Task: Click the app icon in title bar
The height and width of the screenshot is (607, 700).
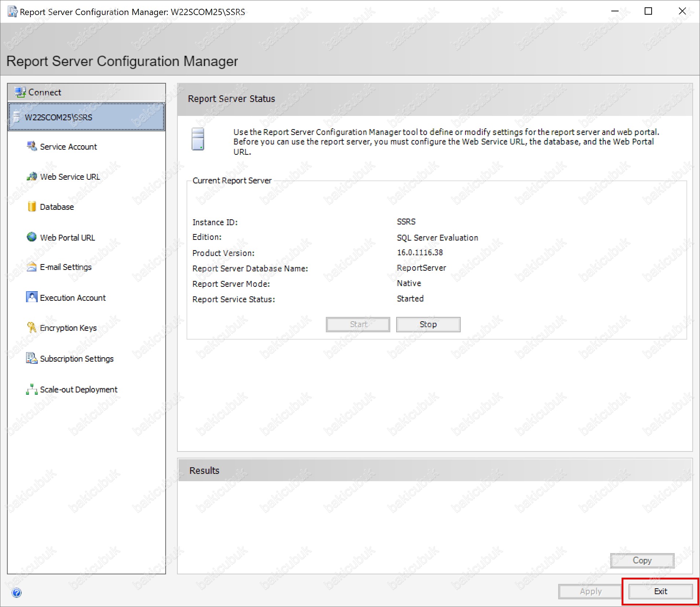Action: (x=12, y=12)
